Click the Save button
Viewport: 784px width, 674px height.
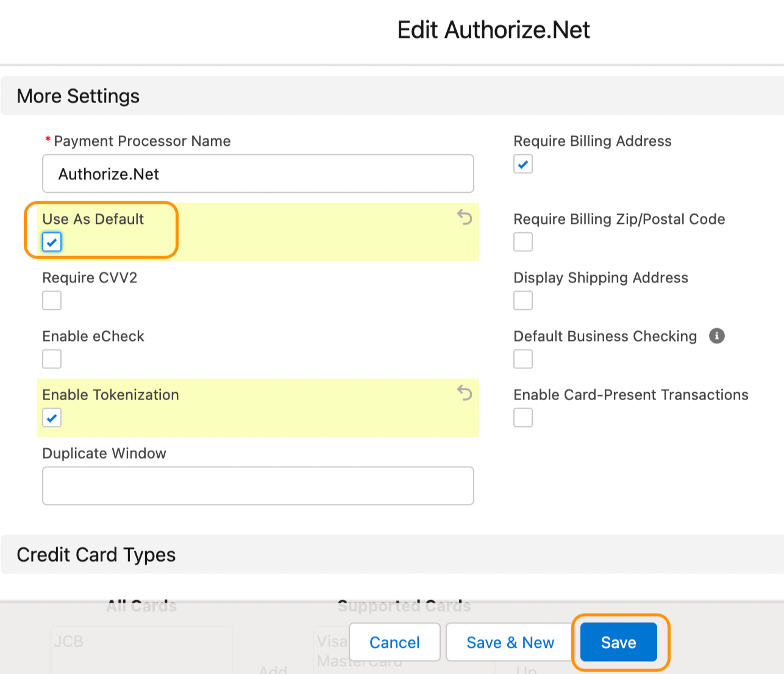tap(618, 642)
